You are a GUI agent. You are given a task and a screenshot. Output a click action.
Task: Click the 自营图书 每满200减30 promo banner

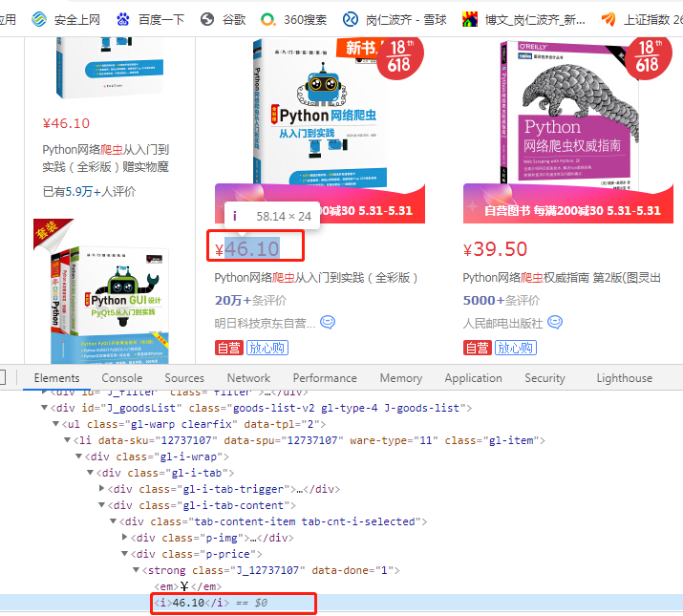click(x=568, y=203)
